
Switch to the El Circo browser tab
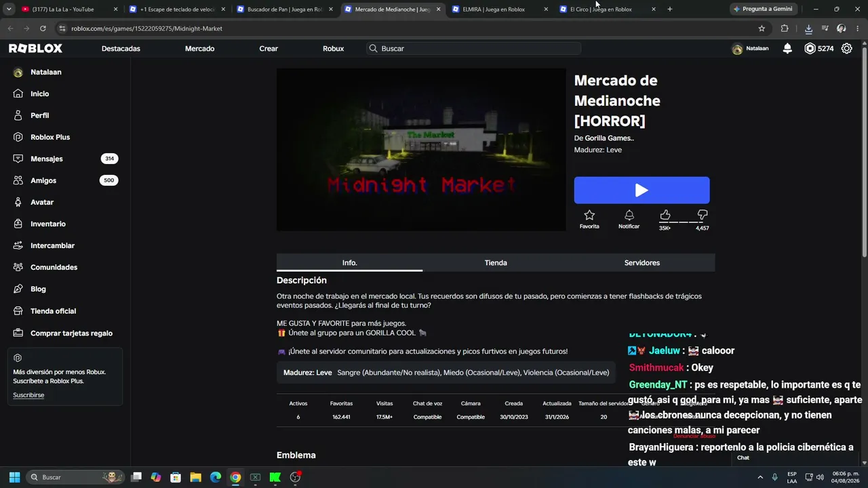click(x=607, y=9)
